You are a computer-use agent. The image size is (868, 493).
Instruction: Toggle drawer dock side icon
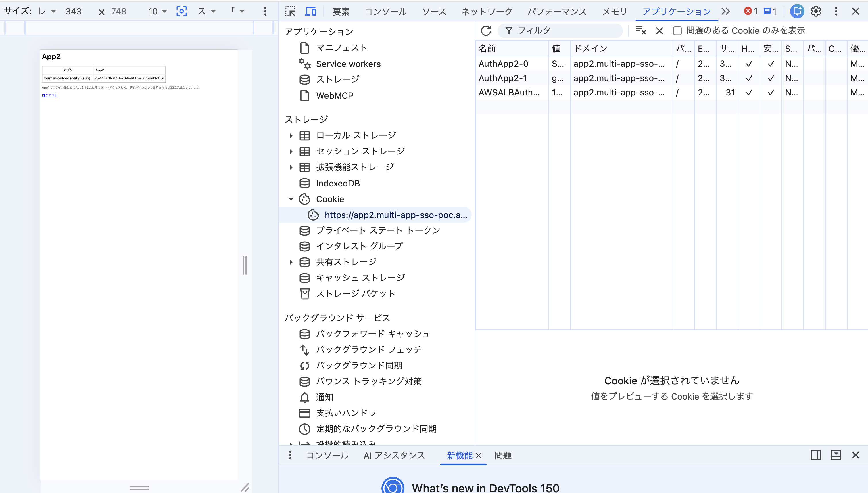click(x=816, y=455)
